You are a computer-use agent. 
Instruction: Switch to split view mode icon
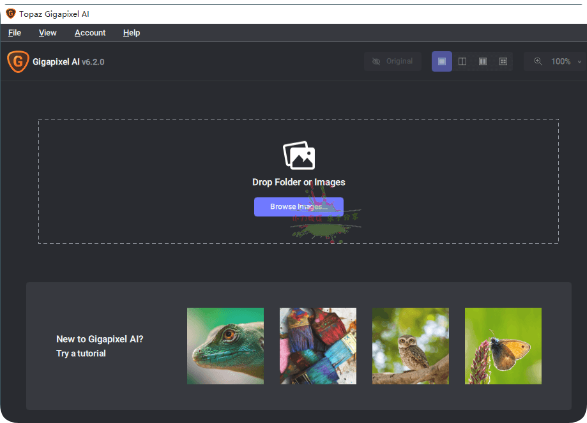tap(462, 61)
